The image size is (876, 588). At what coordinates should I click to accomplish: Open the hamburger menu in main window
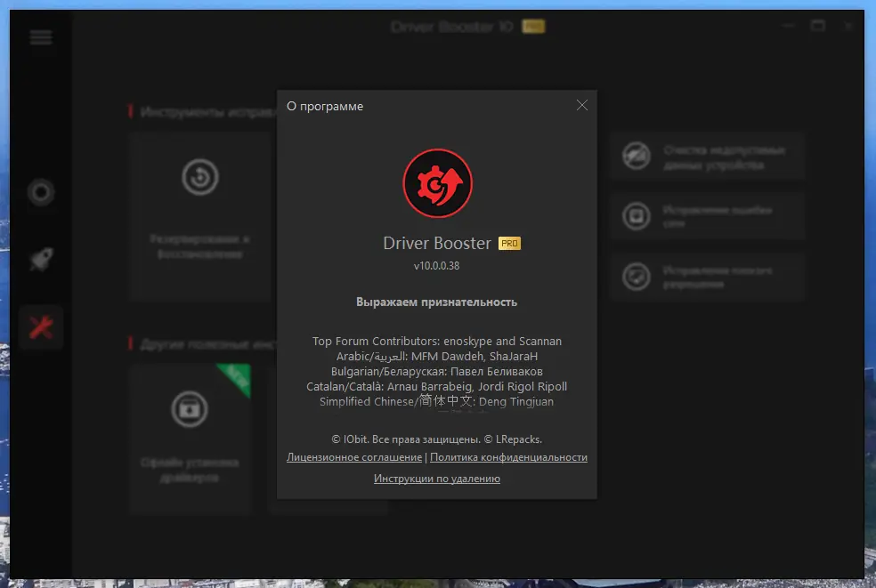pos(41,37)
